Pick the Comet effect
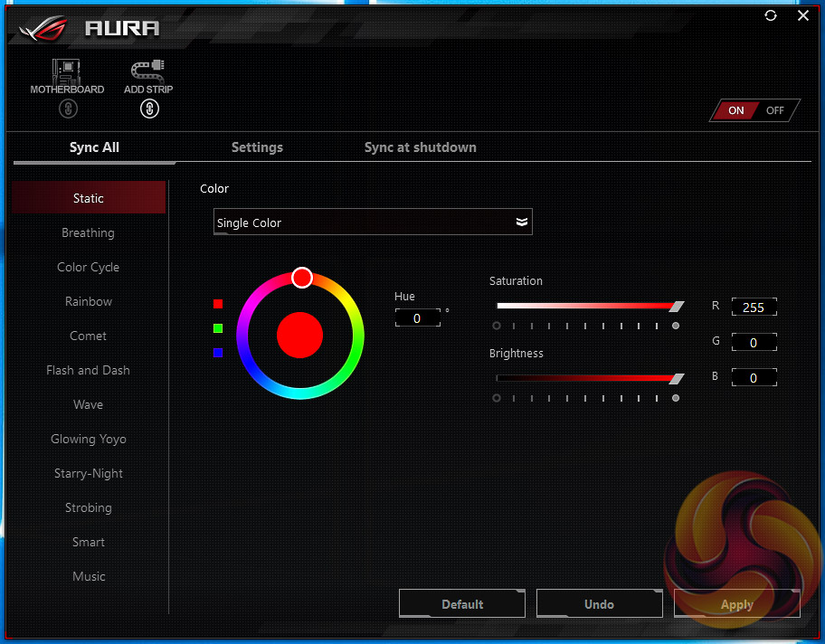Viewport: 825px width, 644px height. click(x=89, y=336)
